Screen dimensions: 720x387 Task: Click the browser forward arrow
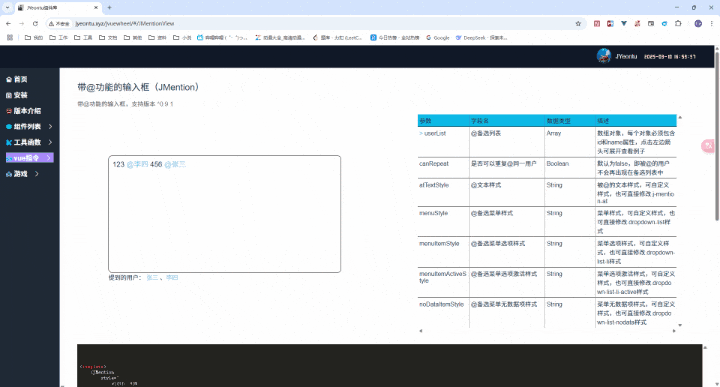pos(22,23)
